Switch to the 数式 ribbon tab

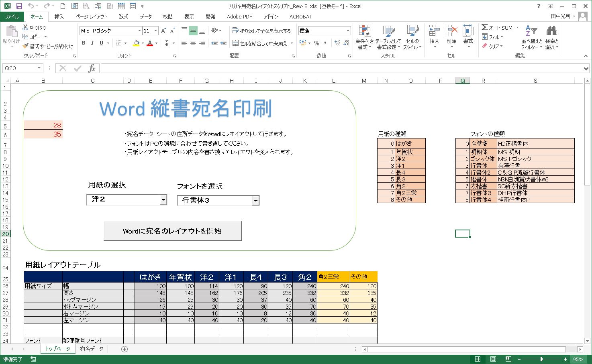click(123, 16)
